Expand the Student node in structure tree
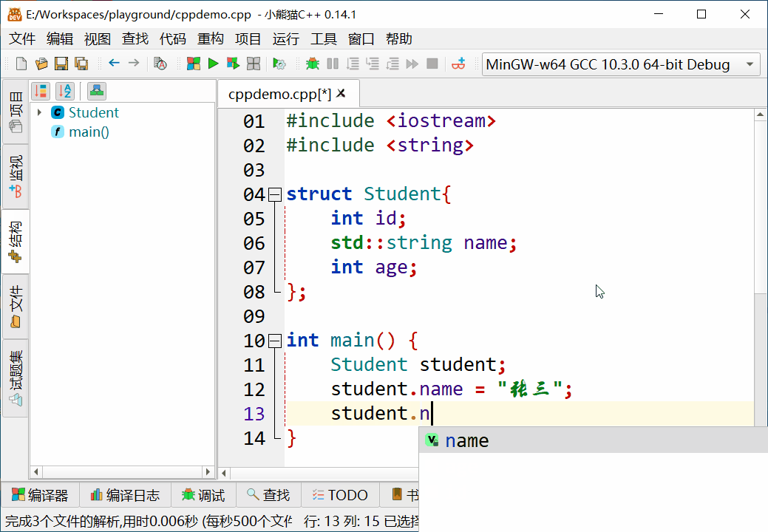The height and width of the screenshot is (532, 768). click(x=39, y=113)
